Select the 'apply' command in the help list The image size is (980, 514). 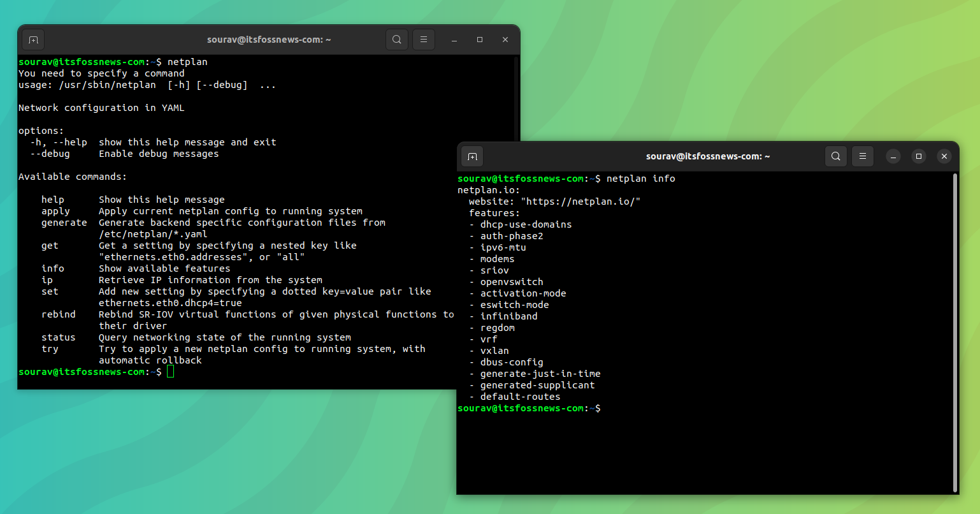point(55,210)
